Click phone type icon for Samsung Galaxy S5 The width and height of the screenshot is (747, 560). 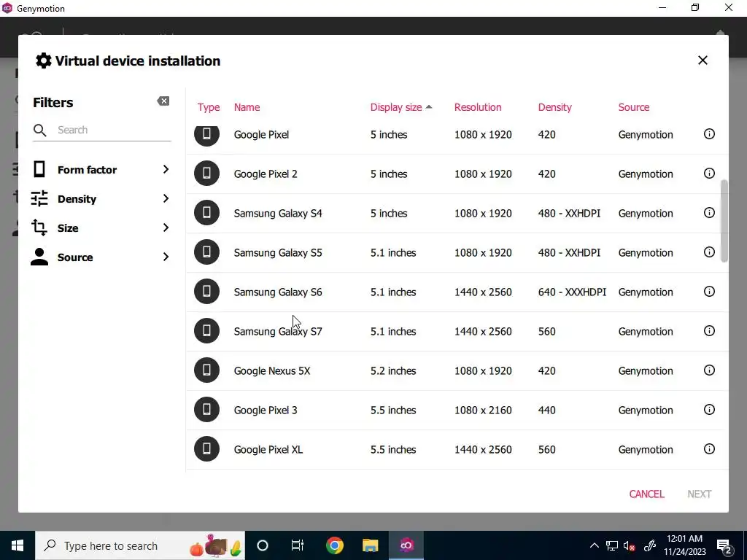point(206,252)
